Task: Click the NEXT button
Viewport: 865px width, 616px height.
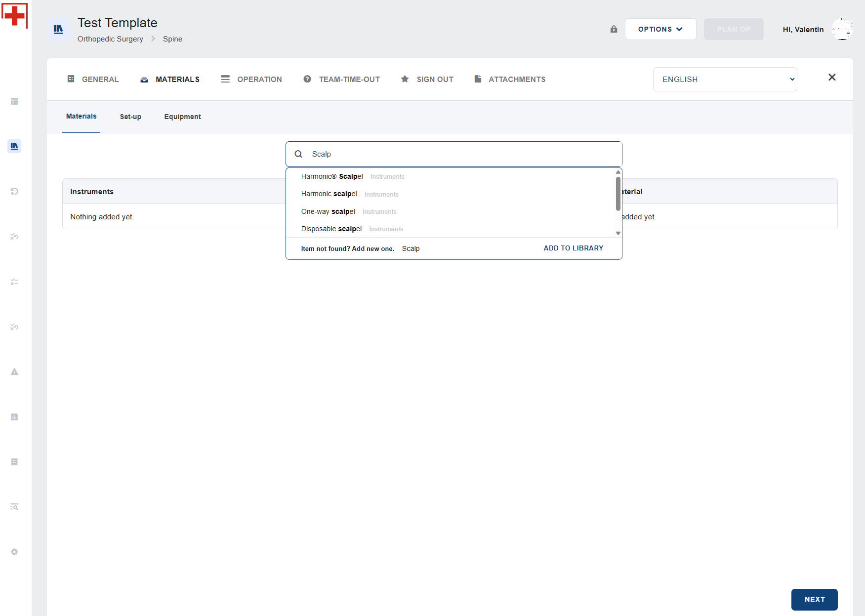Action: pos(815,600)
